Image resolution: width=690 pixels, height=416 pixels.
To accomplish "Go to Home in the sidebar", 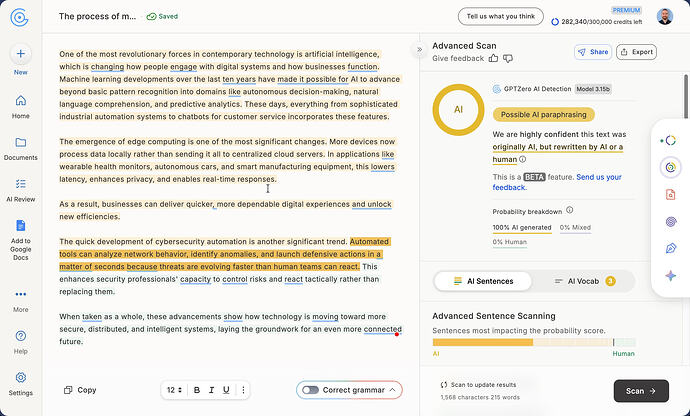I will (20, 107).
